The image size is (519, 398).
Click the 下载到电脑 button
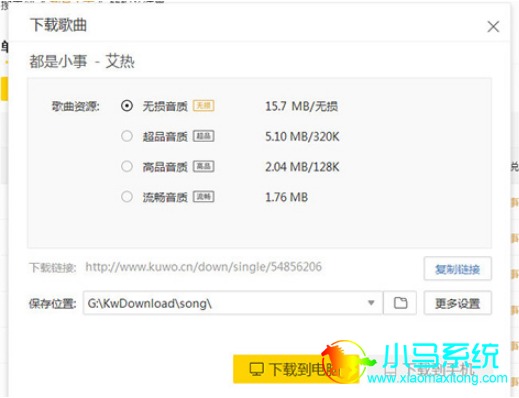pyautogui.click(x=296, y=369)
